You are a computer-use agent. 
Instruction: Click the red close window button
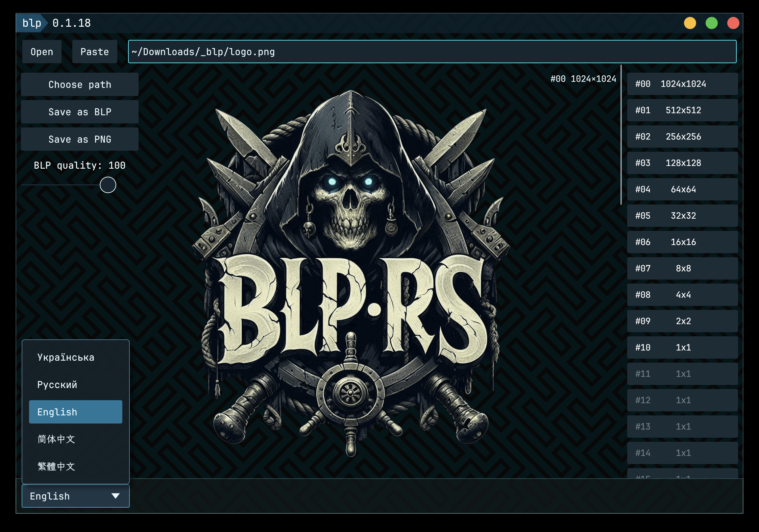(733, 23)
